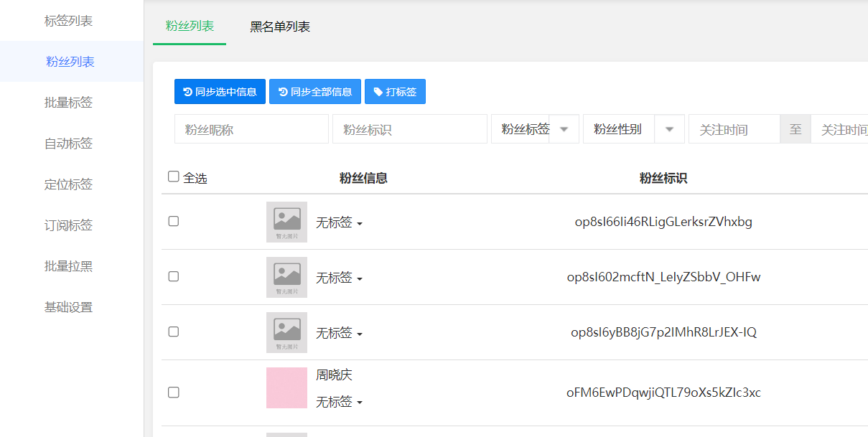The width and height of the screenshot is (868, 437).
Task: Open 标签列表 in the sidebar
Action: pos(69,21)
